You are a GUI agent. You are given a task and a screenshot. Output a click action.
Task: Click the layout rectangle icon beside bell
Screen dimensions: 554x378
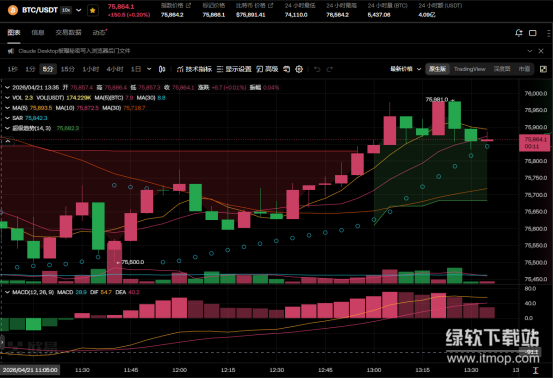tap(532, 33)
